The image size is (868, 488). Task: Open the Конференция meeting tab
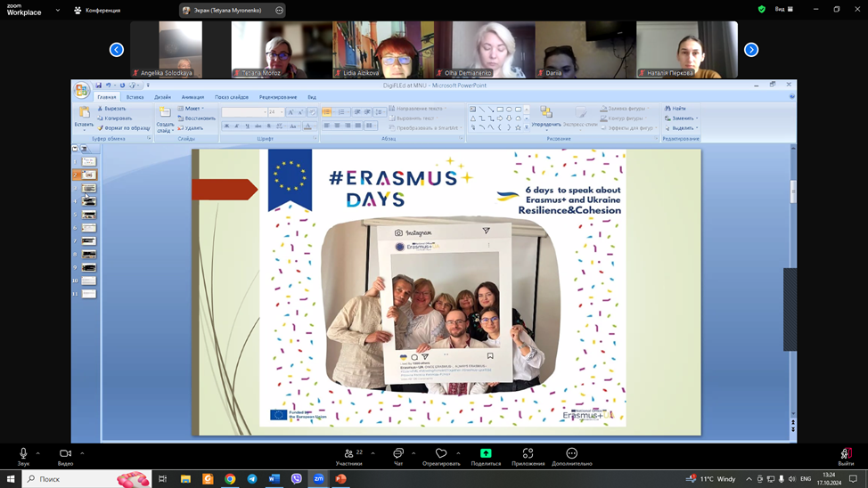(97, 11)
